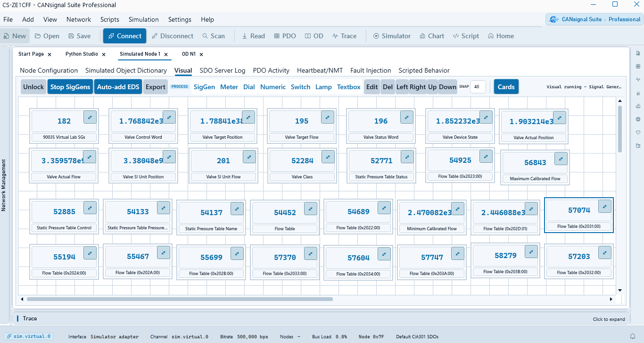Open the Settings menu

pos(180,19)
